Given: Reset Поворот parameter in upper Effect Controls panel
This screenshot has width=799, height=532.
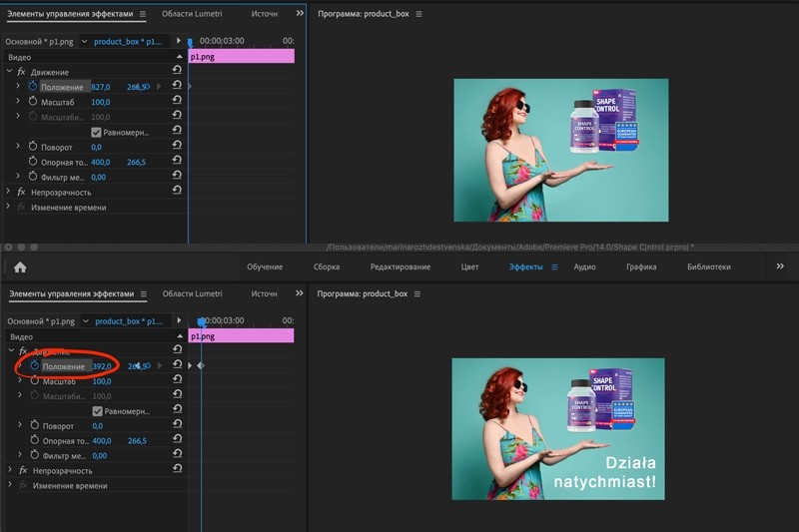Looking at the screenshot, I should 177,145.
